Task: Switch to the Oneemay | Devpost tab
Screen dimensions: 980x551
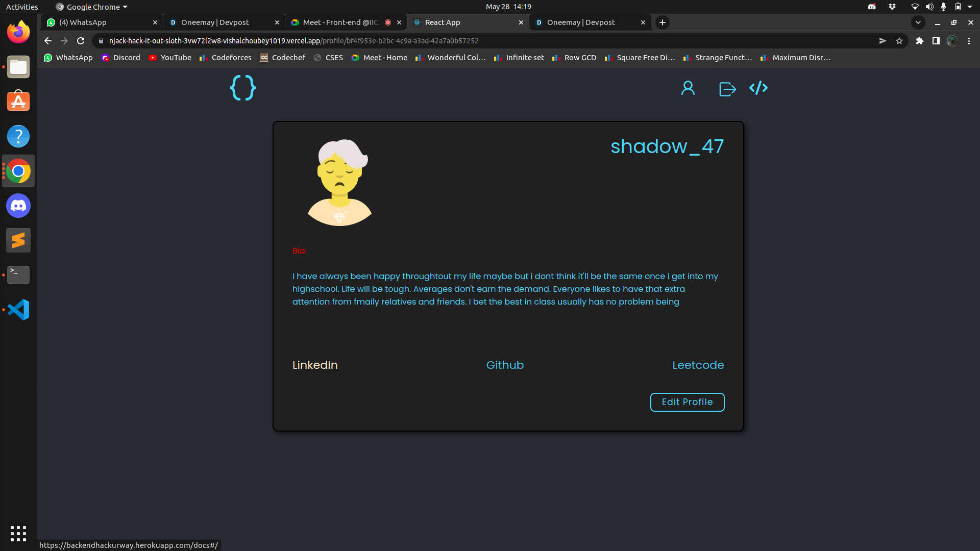Action: [214, 22]
